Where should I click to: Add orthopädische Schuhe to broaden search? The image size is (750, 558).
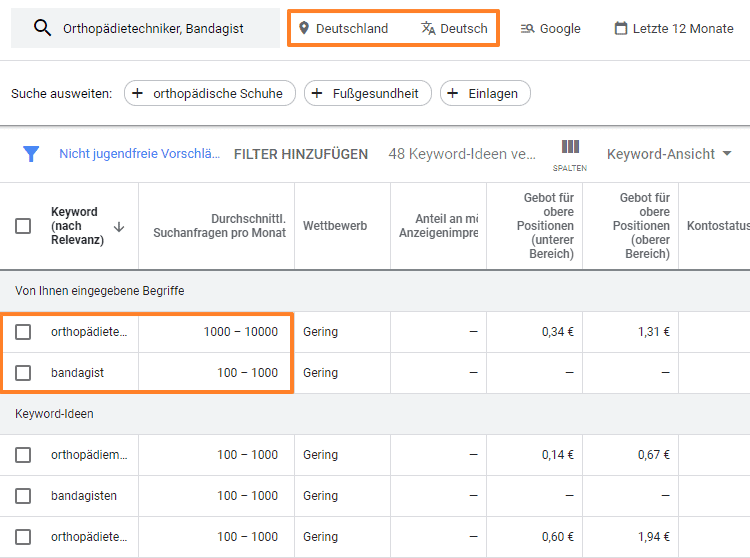coord(210,93)
